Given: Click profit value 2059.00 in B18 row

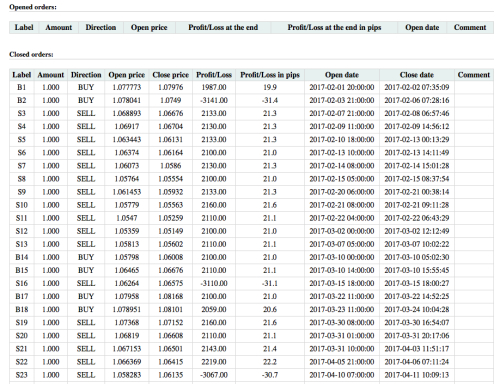Looking at the screenshot, I should tap(214, 310).
